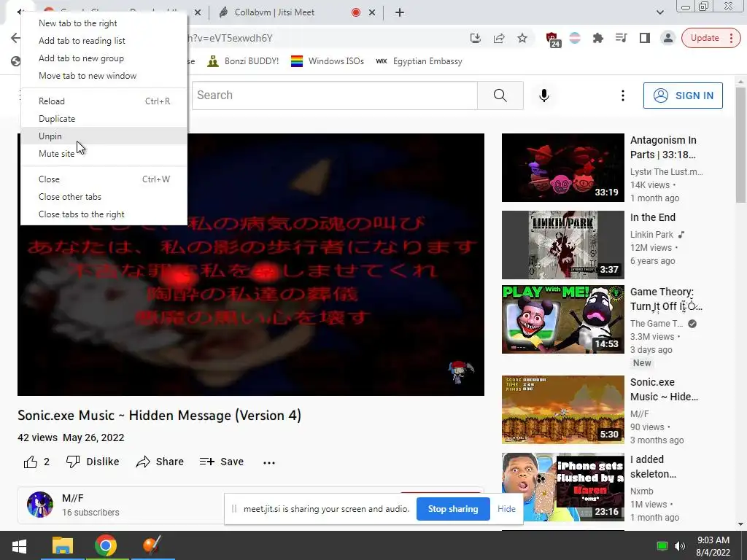
Task: Click the volume speaker tray icon
Action: click(x=680, y=546)
